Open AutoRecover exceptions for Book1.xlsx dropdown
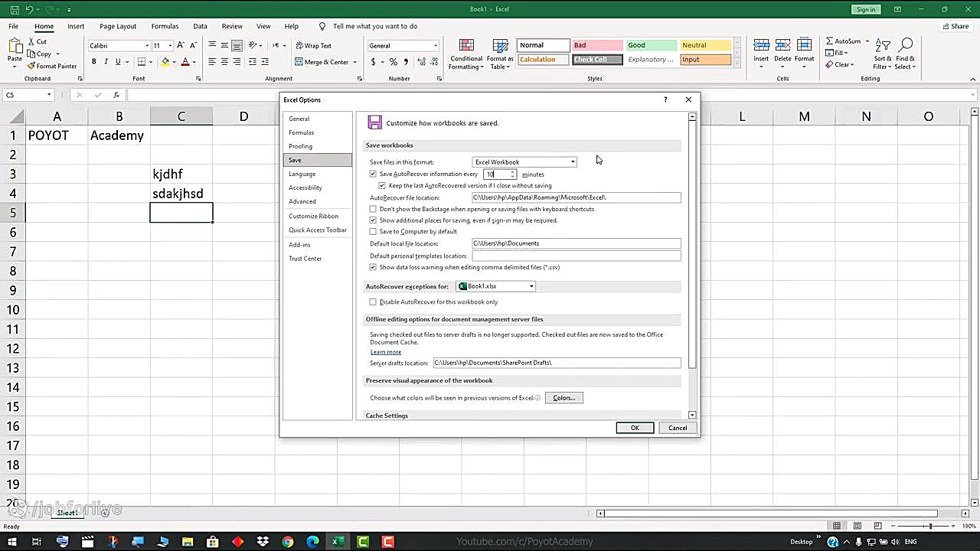Viewport: 980px width, 551px height. pyautogui.click(x=495, y=286)
